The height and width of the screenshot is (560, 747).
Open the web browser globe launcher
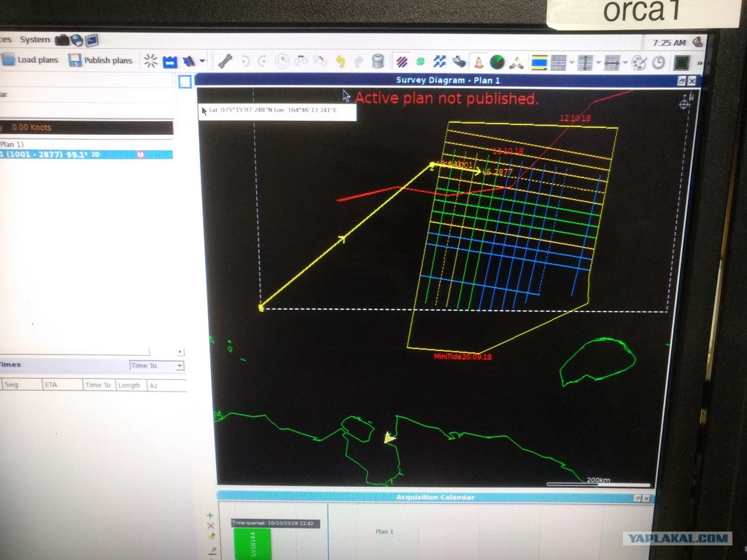coord(77,41)
